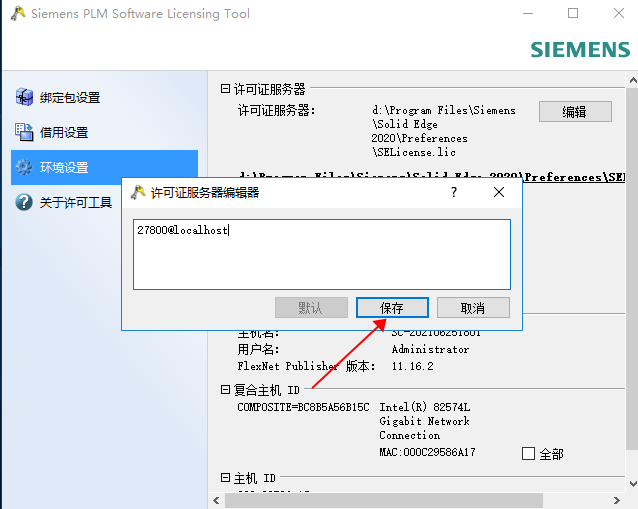Screen dimensions: 638x509
Task: Click the 绑定包设置 sidebar icon
Action: pos(25,97)
